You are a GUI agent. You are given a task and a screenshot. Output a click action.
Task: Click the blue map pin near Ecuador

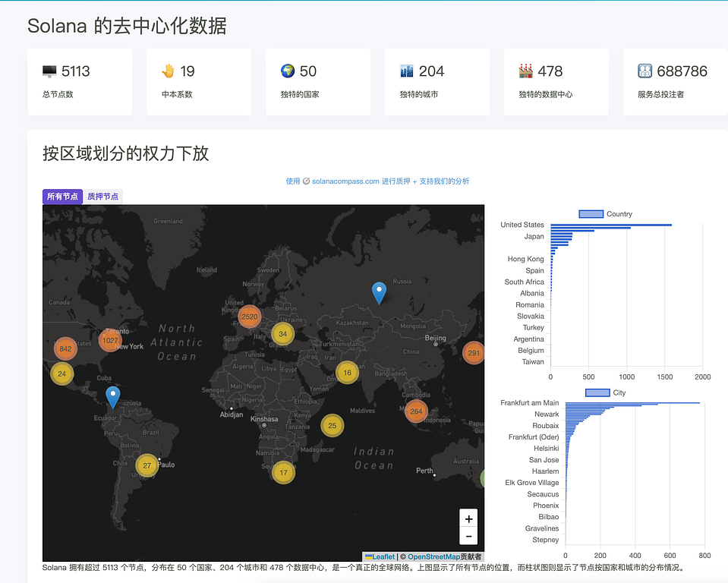(x=113, y=395)
